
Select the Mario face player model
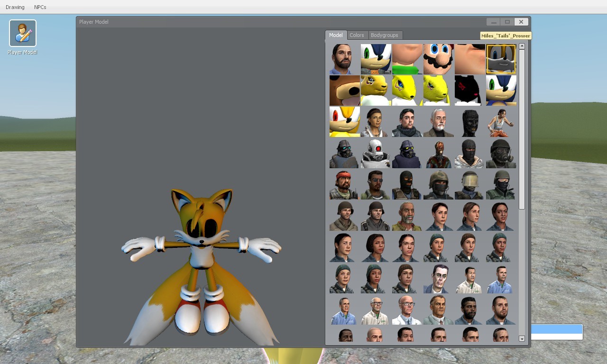coord(438,59)
